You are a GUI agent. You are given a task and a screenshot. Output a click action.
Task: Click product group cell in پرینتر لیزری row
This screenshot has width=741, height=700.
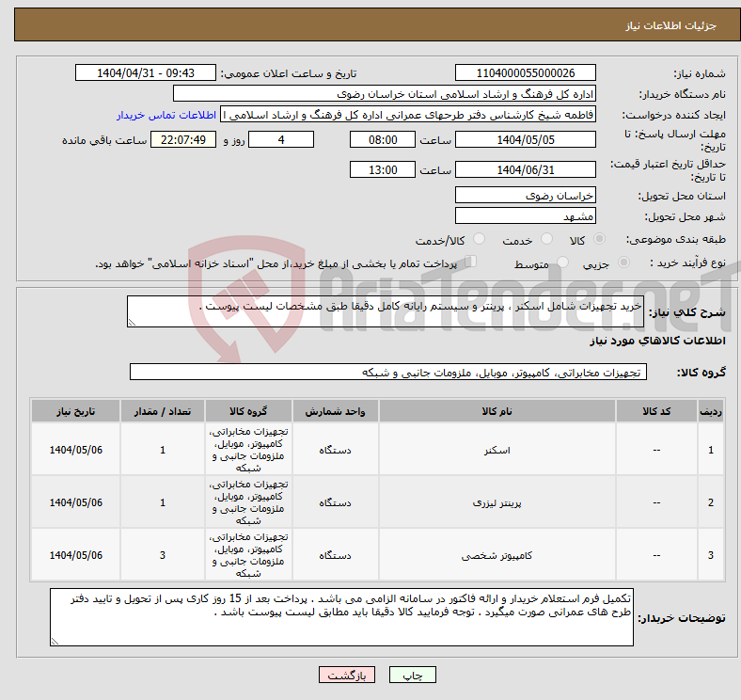click(248, 502)
